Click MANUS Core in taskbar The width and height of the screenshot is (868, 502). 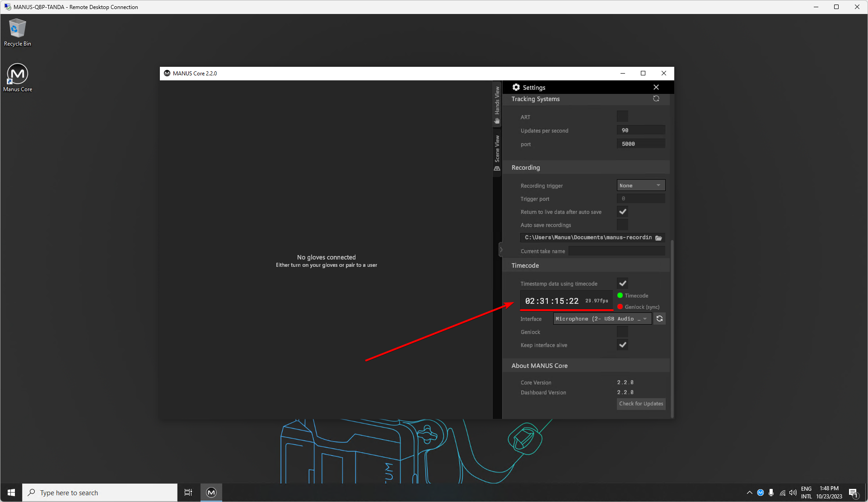pos(211,493)
